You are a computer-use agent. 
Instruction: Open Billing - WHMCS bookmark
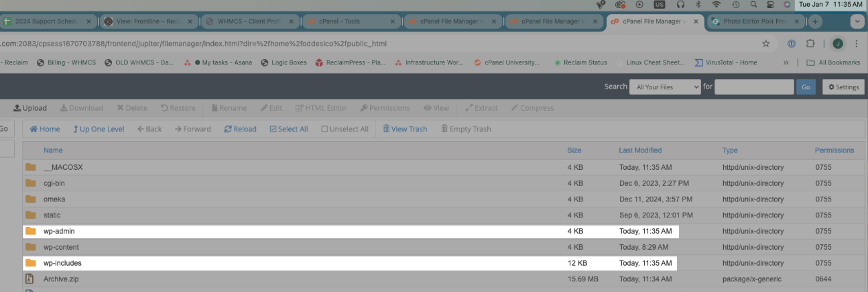click(x=66, y=62)
